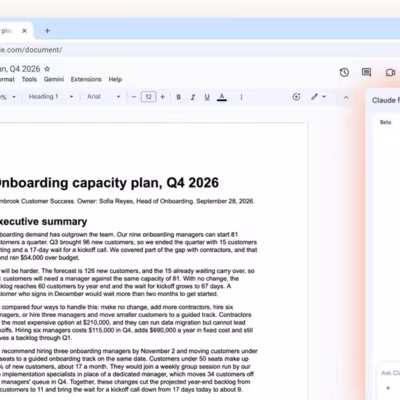400x400 pixels.
Task: Start a video call meeting
Action: point(390,72)
